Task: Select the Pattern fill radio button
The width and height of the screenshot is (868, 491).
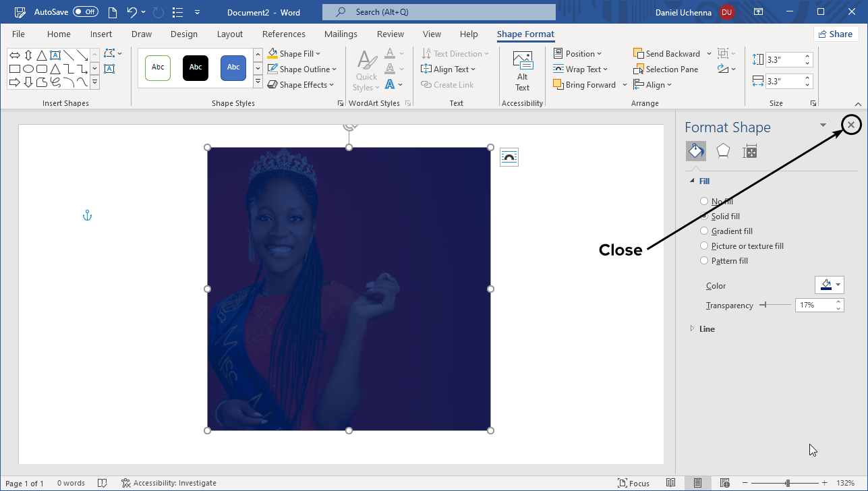Action: 704,261
